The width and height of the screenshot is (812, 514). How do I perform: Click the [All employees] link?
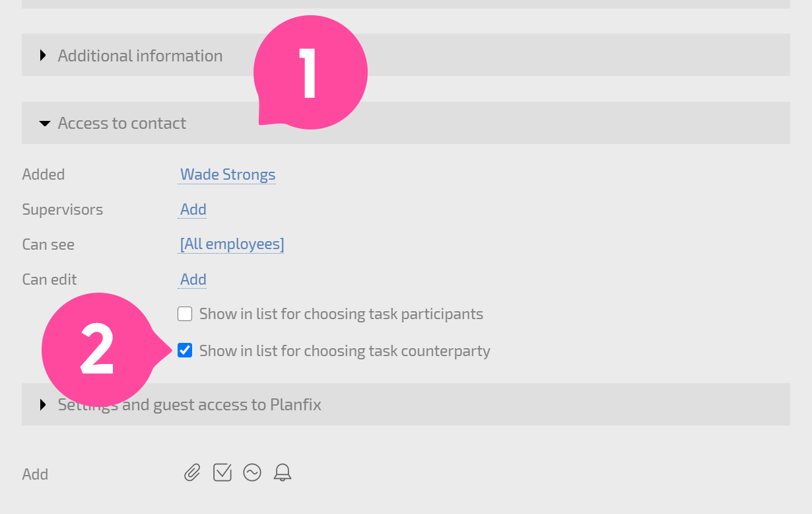(x=232, y=244)
